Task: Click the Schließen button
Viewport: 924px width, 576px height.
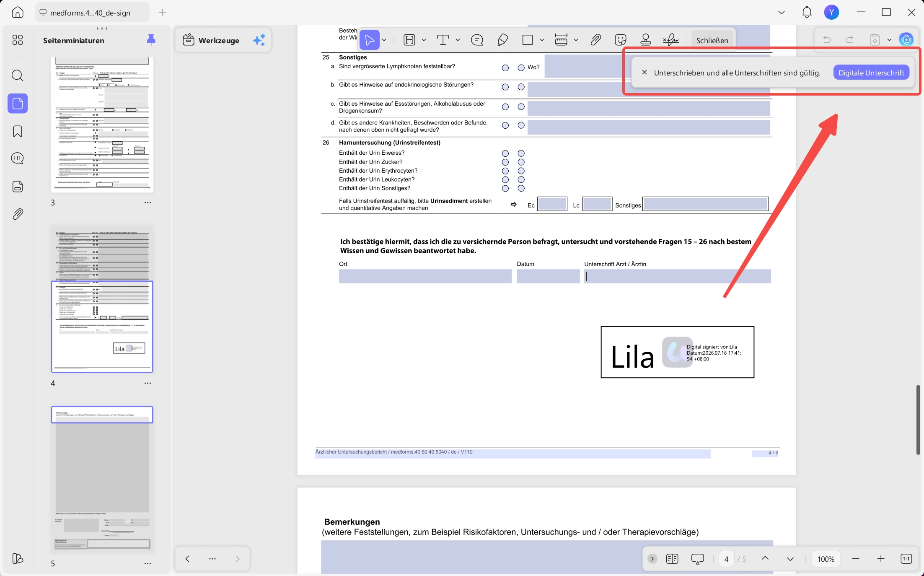Action: [712, 40]
